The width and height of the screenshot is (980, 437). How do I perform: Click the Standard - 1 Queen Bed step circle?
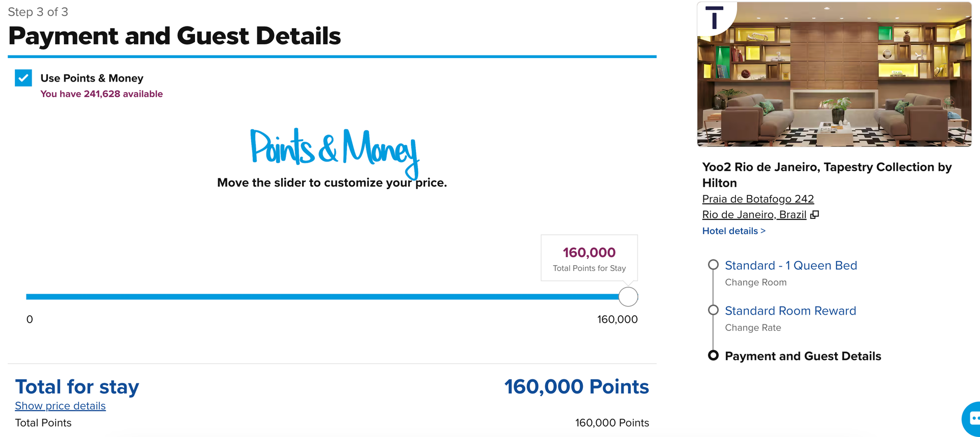pyautogui.click(x=713, y=264)
